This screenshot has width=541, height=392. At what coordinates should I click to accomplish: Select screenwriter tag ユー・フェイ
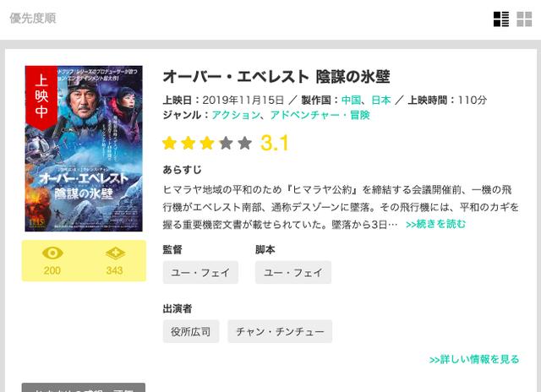(x=293, y=272)
